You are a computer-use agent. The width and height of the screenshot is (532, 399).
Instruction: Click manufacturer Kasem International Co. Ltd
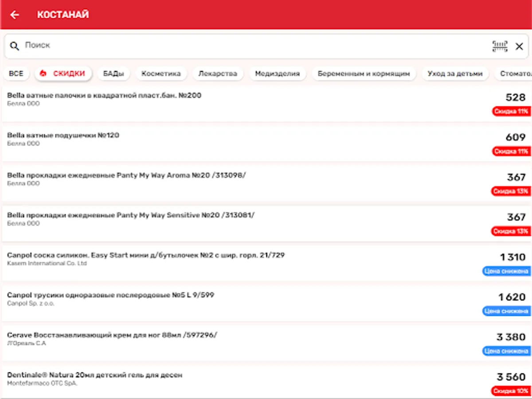coord(47,263)
